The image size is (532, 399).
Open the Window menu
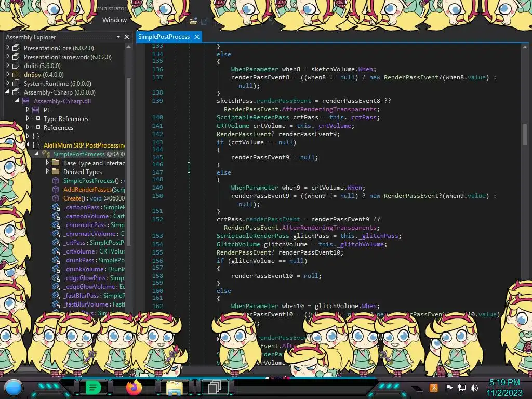[x=114, y=20]
